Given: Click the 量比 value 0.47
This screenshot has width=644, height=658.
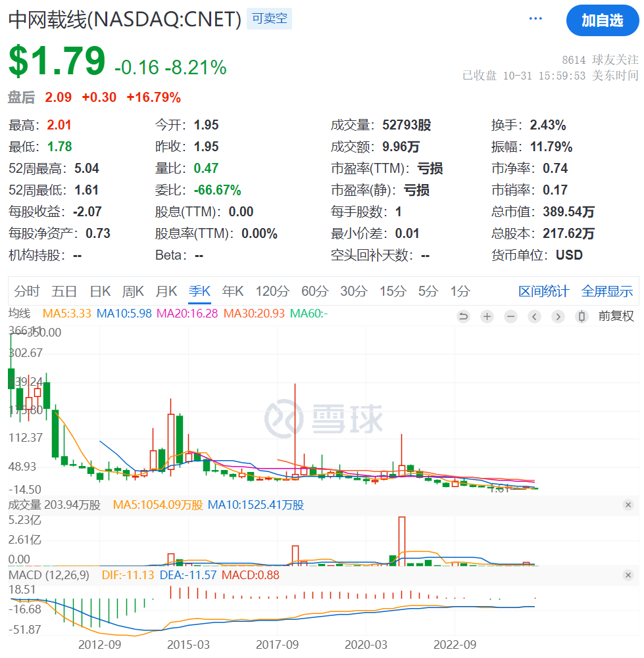Looking at the screenshot, I should pos(206,168).
